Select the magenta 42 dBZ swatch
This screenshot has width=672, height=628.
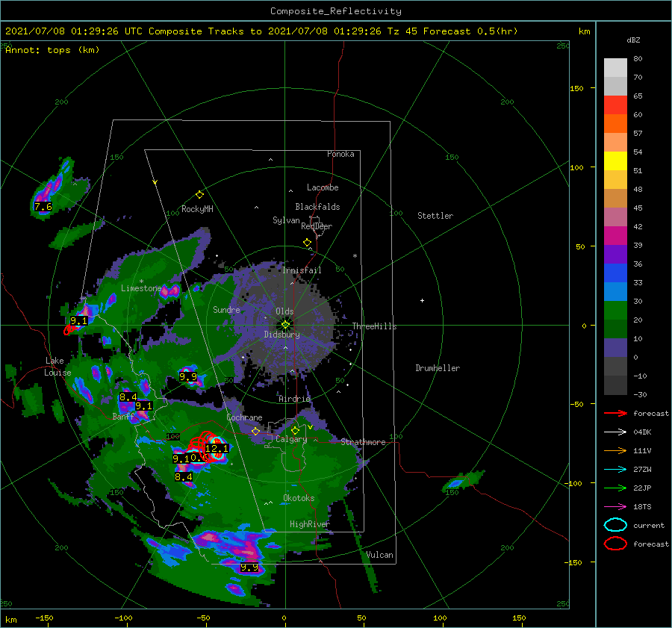pos(615,236)
